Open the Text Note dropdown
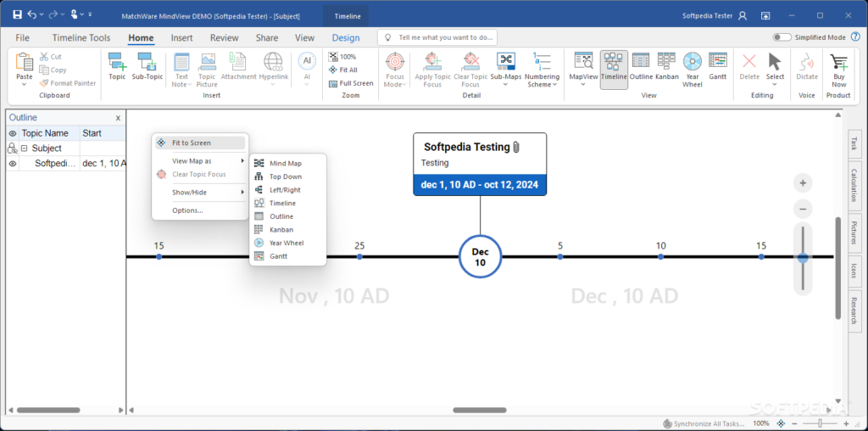868x431 pixels. [190, 85]
